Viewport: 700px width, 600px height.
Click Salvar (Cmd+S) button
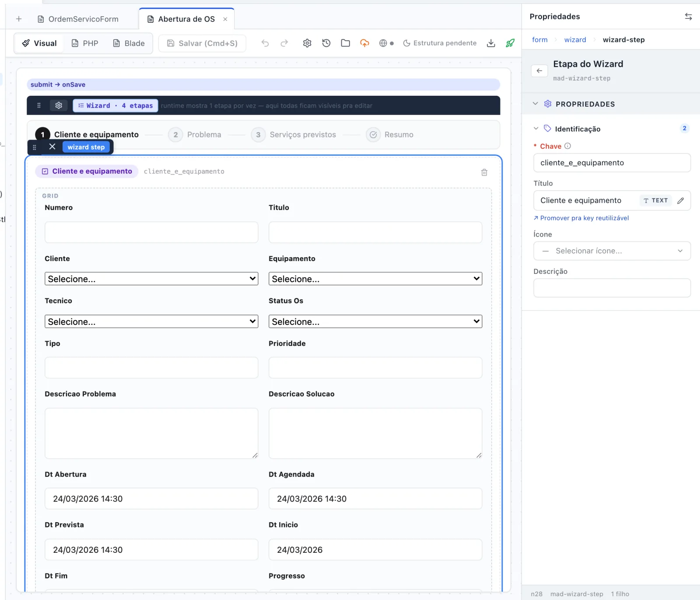pos(202,43)
